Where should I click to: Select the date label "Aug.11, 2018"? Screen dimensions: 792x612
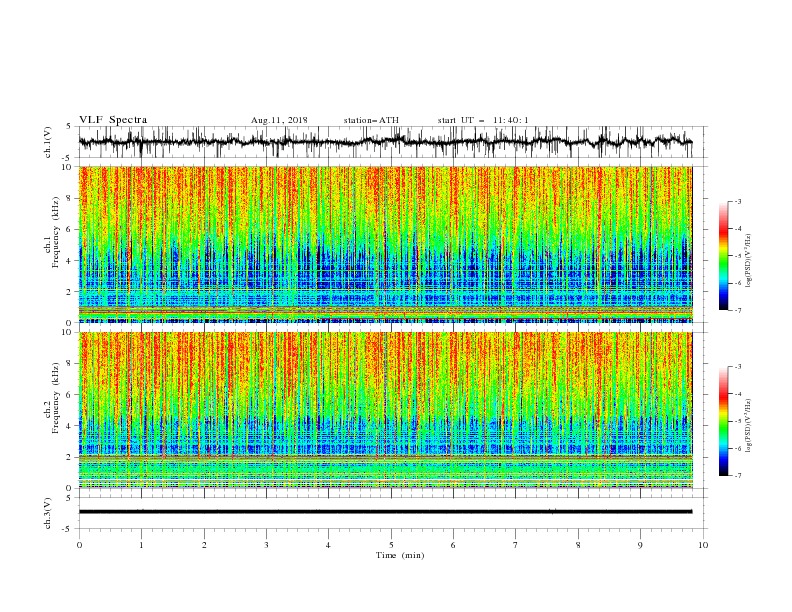click(x=279, y=120)
